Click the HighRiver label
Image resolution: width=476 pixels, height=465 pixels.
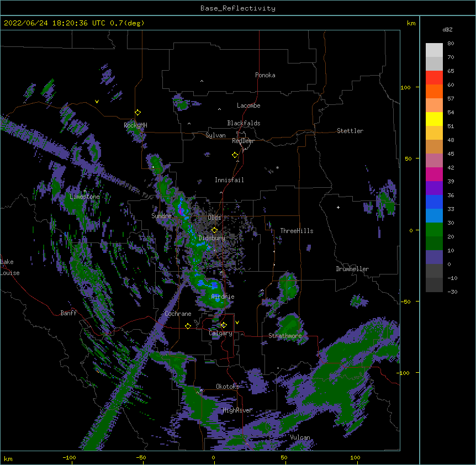[237, 410]
